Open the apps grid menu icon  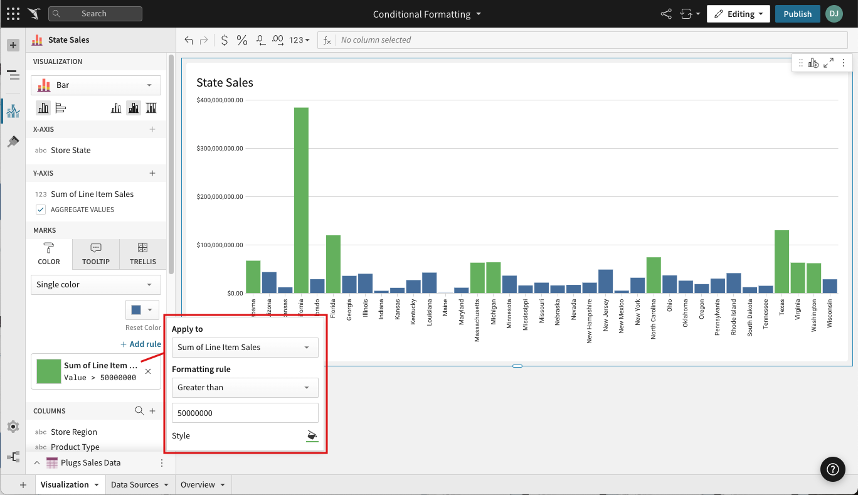[13, 14]
